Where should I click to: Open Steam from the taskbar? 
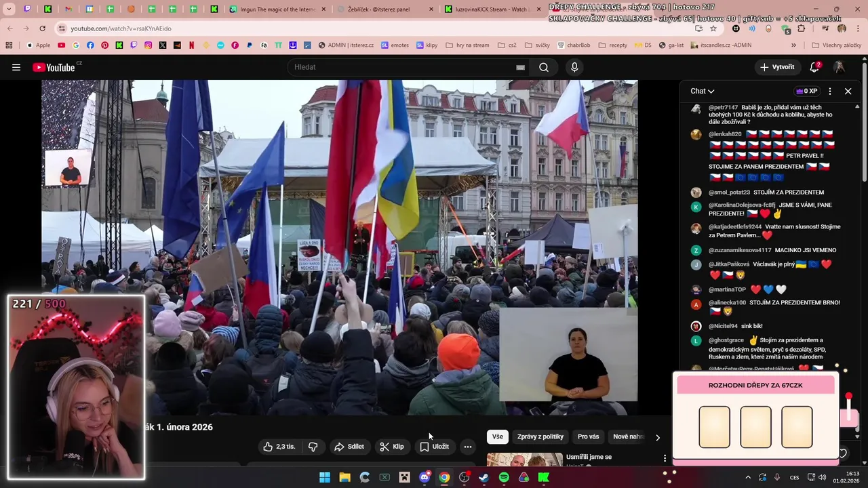(x=484, y=477)
